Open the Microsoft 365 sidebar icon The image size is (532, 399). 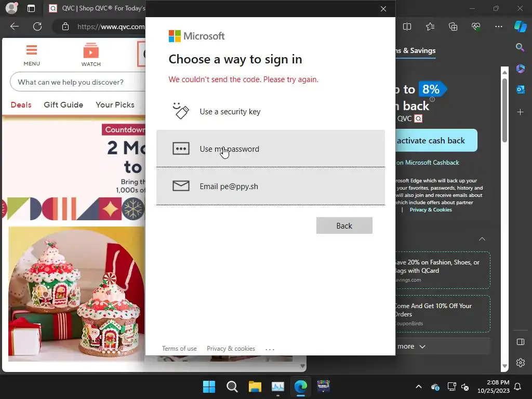click(x=520, y=69)
